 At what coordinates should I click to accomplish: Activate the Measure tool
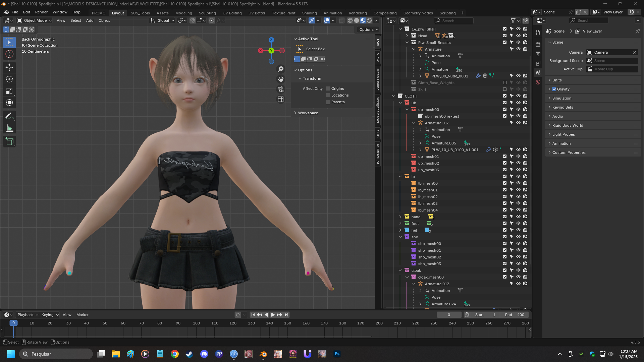coord(9,127)
